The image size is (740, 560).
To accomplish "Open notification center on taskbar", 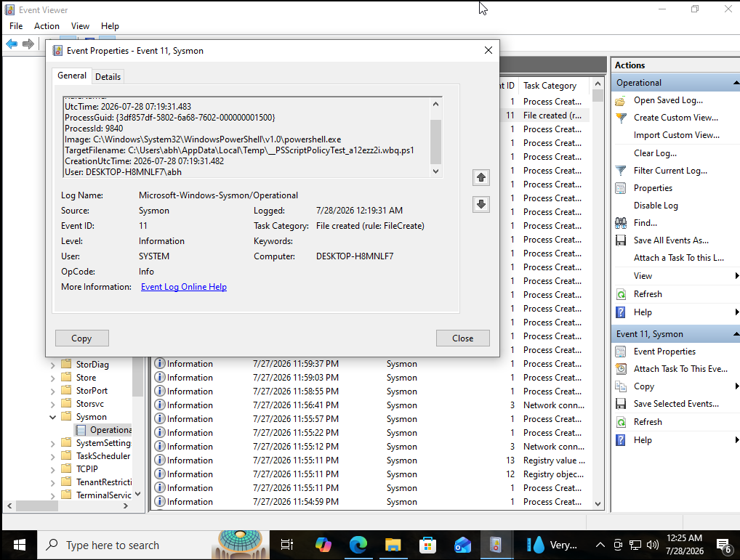I will pyautogui.click(x=724, y=545).
